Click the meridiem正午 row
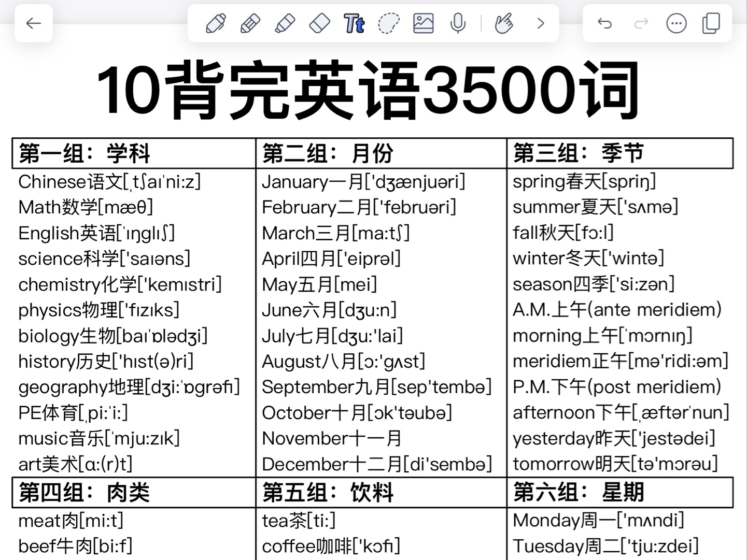This screenshot has height=560, width=747. (621, 361)
